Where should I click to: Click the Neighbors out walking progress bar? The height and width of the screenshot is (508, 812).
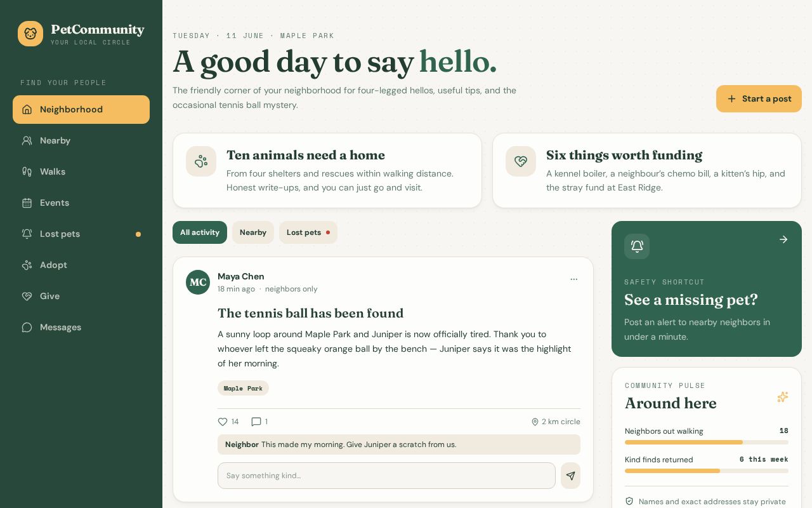pyautogui.click(x=707, y=442)
